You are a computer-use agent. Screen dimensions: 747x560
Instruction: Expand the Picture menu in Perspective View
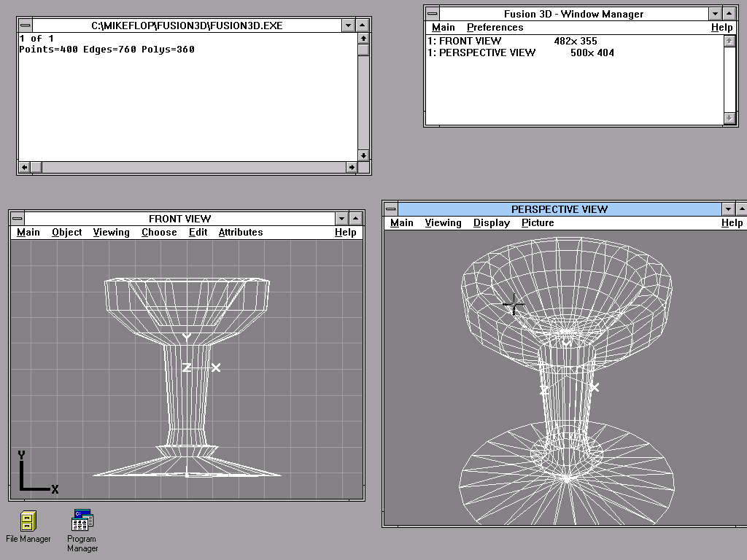(538, 223)
